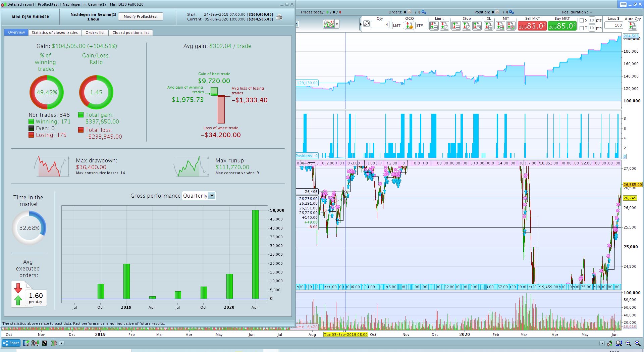Click the Modify ProBacktest button
Screen dimensions: 644x352
point(141,16)
